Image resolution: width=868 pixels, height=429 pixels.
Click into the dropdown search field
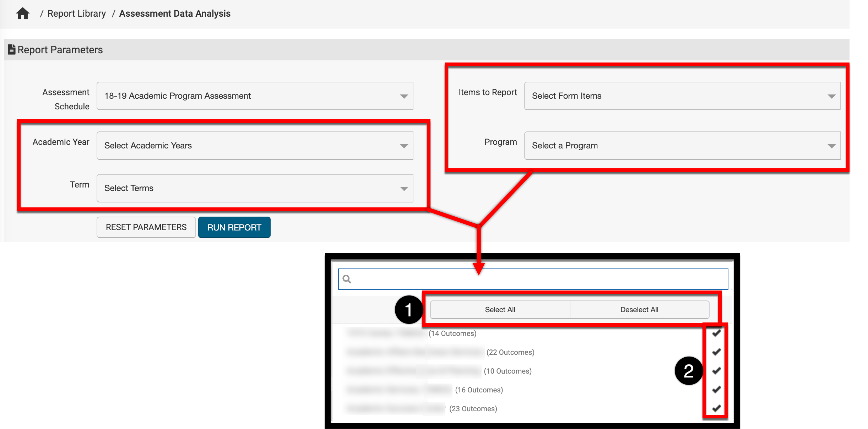tap(533, 279)
